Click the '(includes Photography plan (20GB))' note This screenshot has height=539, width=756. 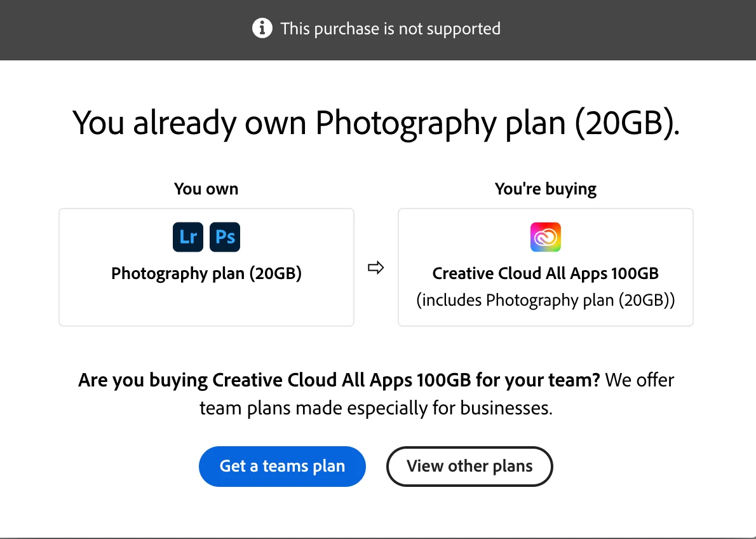(x=546, y=300)
